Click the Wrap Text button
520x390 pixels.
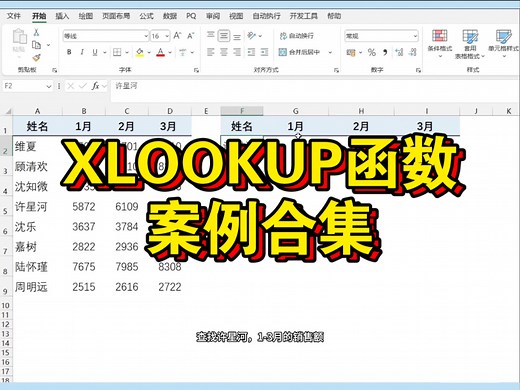click(296, 36)
